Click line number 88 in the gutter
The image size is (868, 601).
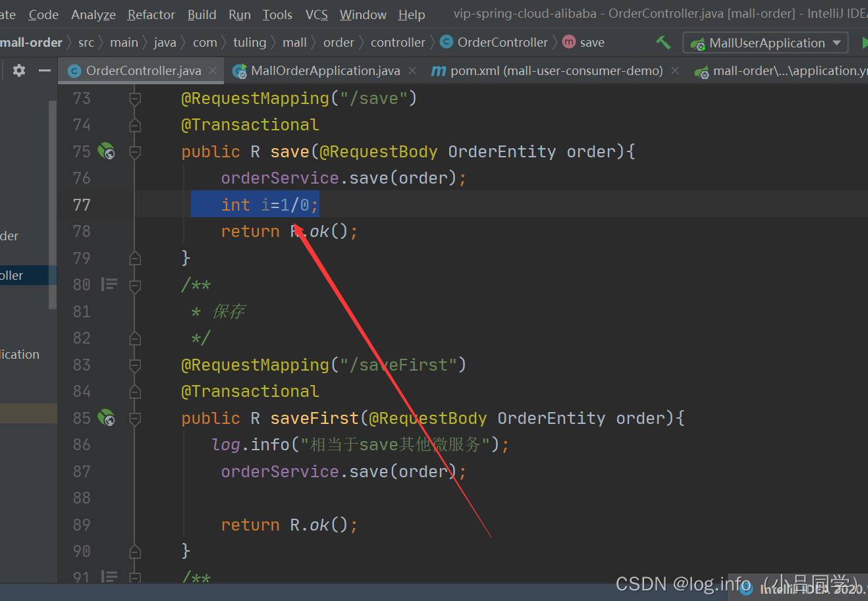click(82, 498)
